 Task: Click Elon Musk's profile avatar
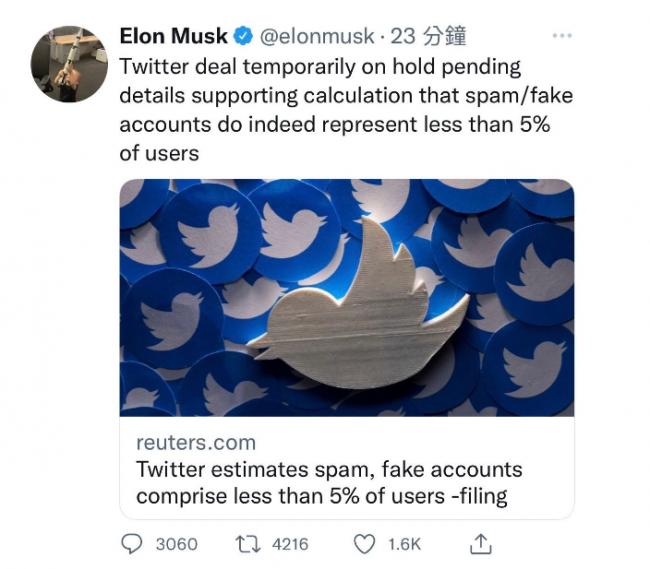coord(70,63)
